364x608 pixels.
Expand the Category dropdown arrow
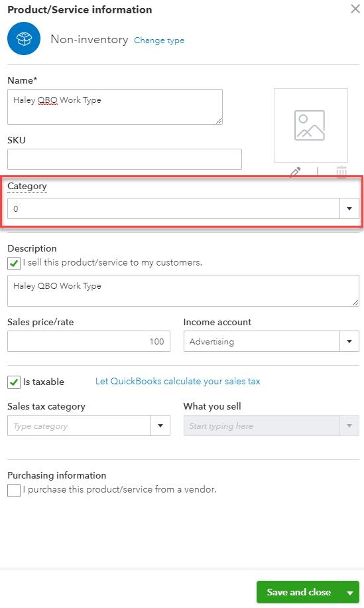pos(349,208)
